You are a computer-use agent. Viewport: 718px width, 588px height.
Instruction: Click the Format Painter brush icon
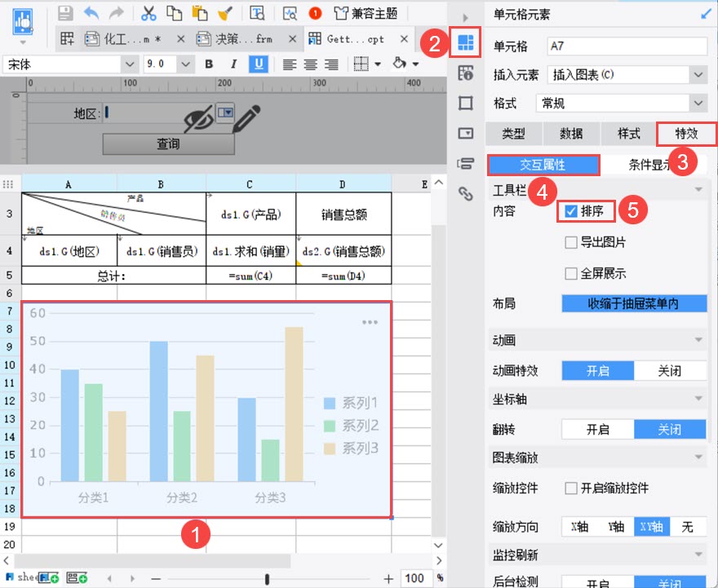(x=224, y=12)
